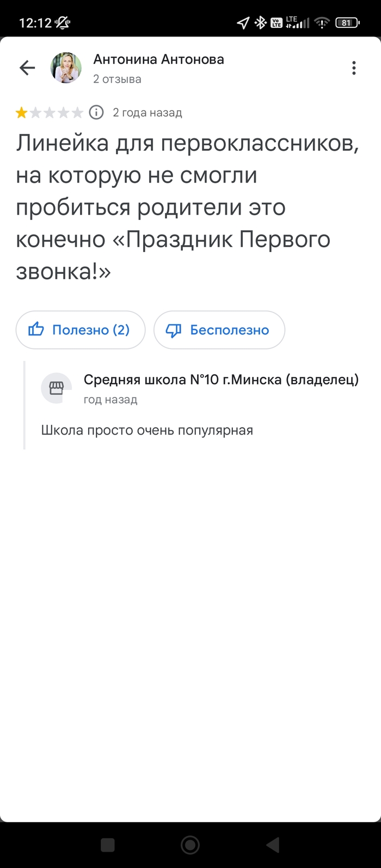
Task: Open reviewer name Антонина Антонова
Action: (158, 59)
